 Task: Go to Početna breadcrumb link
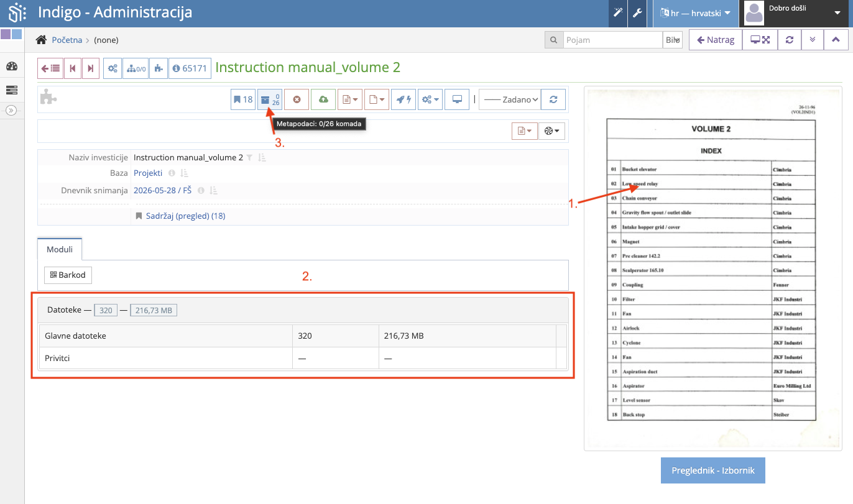point(67,40)
